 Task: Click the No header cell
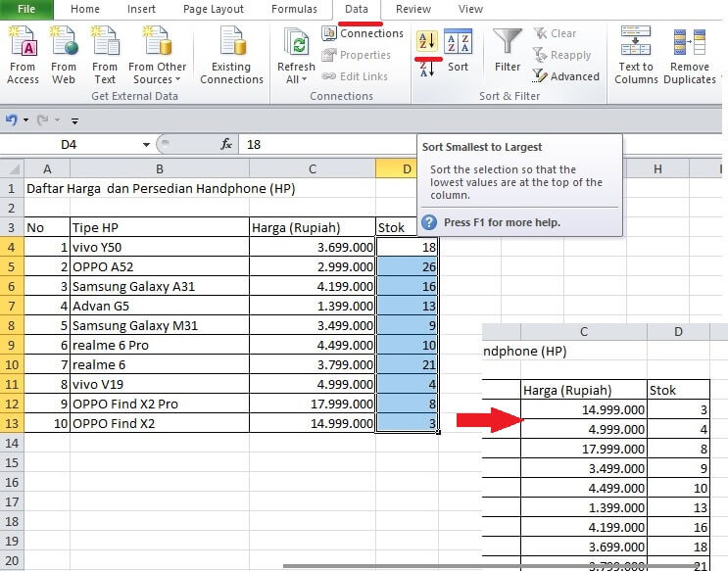coord(47,227)
